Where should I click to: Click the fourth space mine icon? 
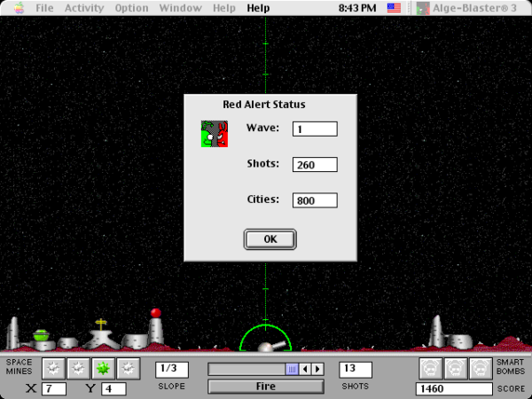[129, 367]
